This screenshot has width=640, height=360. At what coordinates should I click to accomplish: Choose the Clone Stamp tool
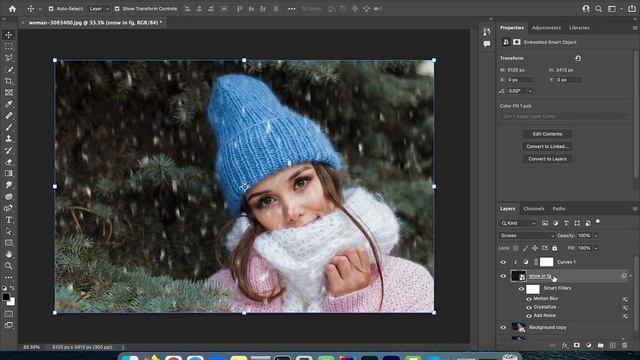tap(9, 138)
